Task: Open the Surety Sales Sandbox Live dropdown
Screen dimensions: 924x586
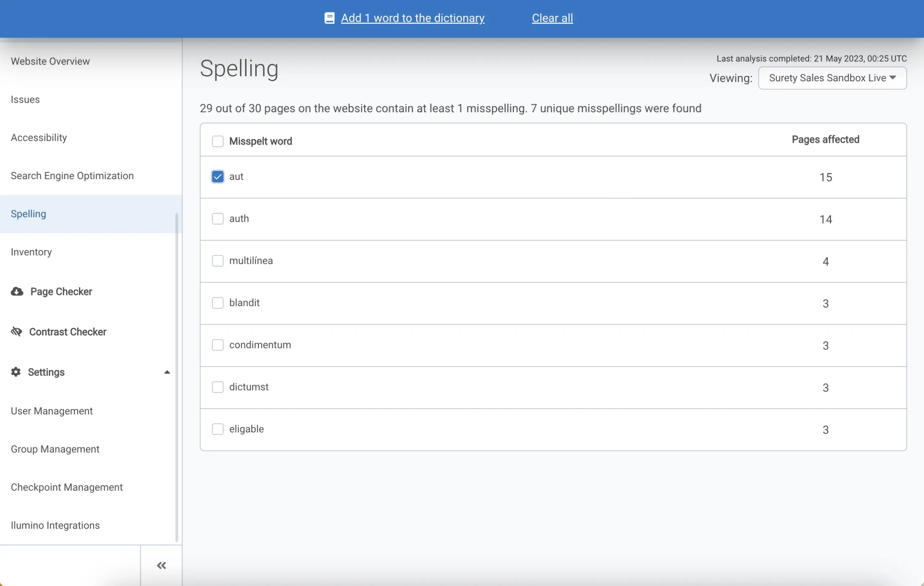Action: point(832,78)
